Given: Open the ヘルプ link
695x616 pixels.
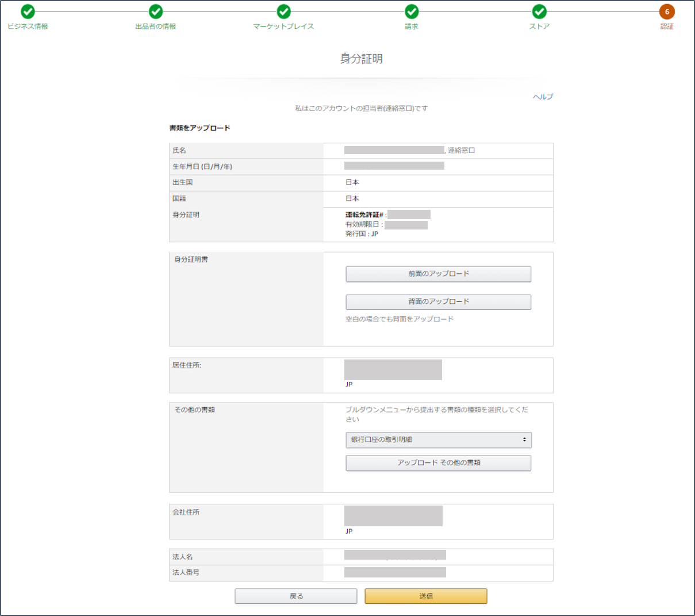Looking at the screenshot, I should click(x=543, y=97).
